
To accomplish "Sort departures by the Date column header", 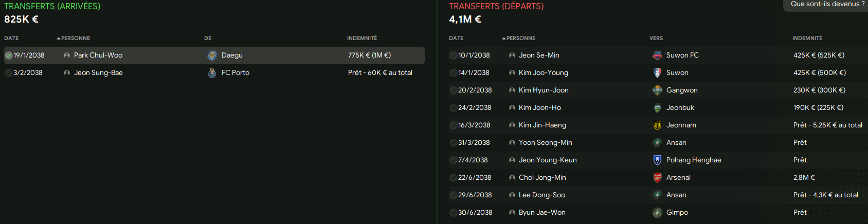I will tap(456, 39).
